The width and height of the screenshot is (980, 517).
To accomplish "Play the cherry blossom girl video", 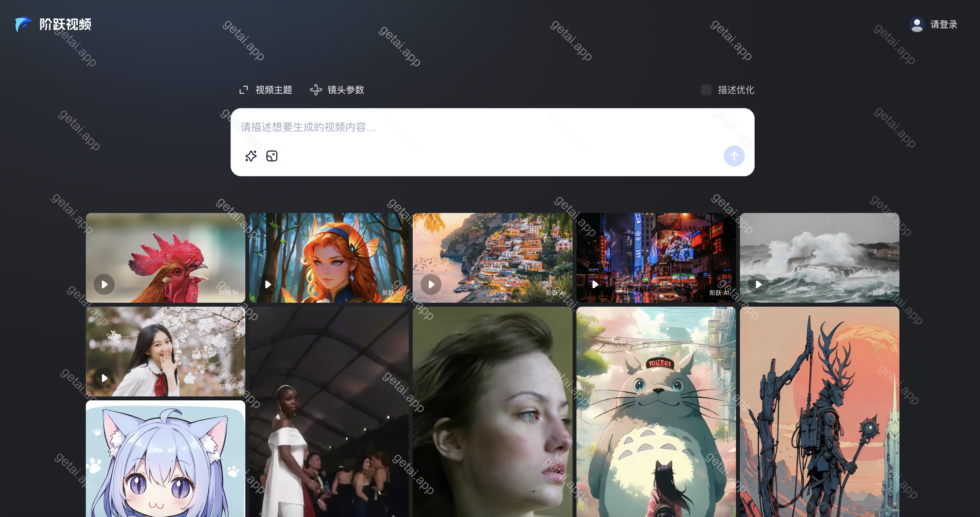I will (x=104, y=378).
